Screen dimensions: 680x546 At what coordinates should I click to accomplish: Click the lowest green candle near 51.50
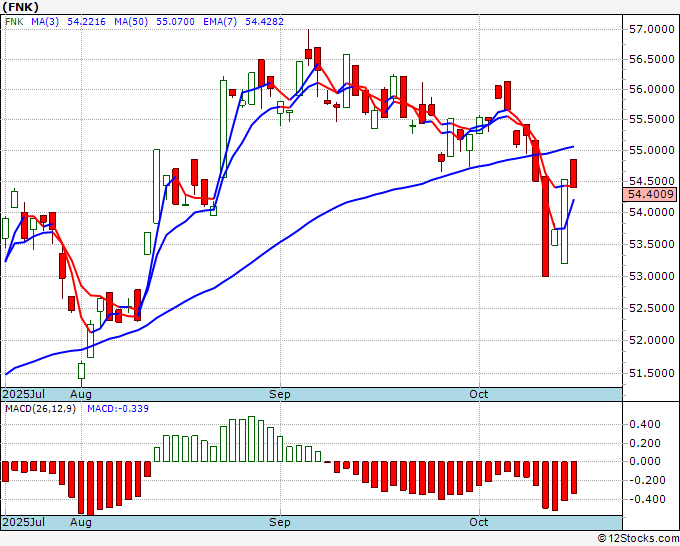coord(81,373)
